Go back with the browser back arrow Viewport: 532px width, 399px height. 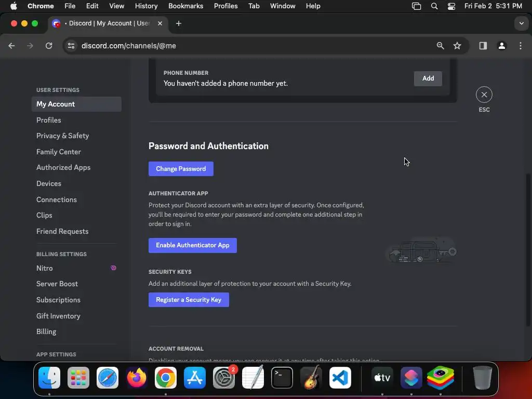coord(11,46)
